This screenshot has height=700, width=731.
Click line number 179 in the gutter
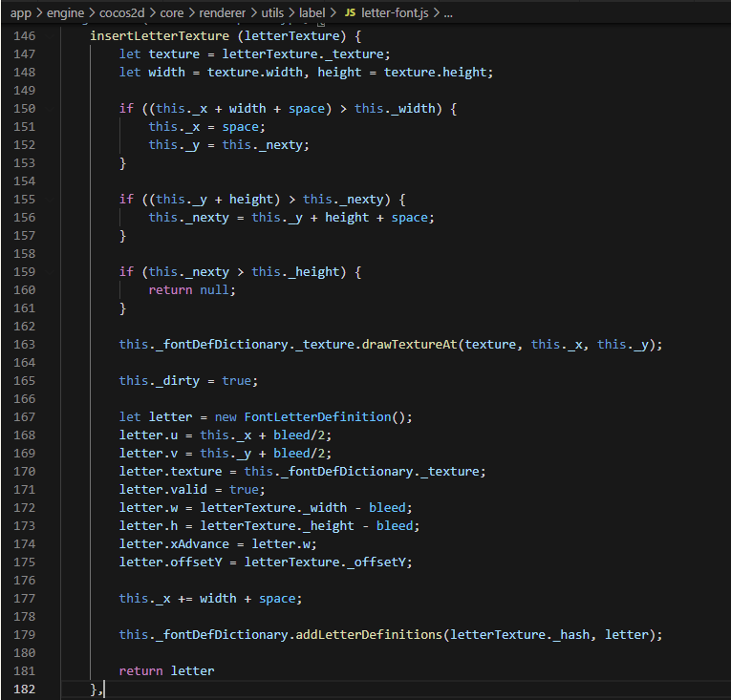click(24, 634)
